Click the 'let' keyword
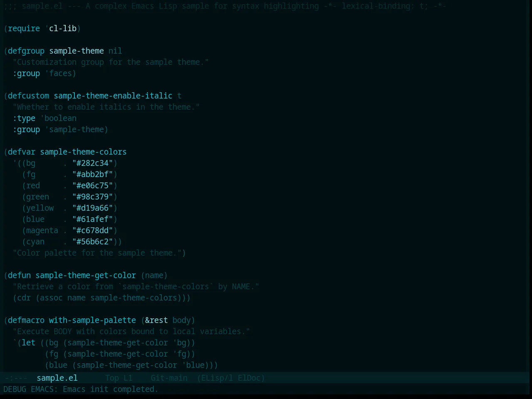 click(x=28, y=342)
